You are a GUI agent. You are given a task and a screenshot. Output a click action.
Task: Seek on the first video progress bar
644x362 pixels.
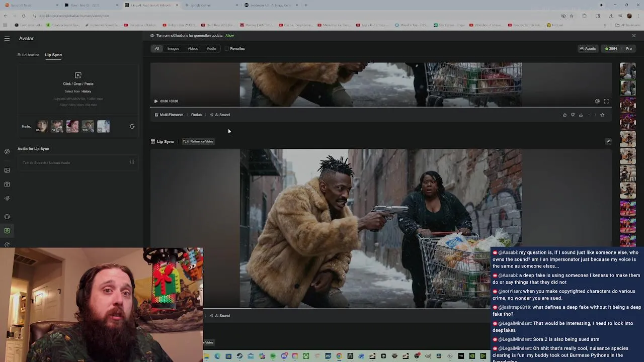pyautogui.click(x=381, y=107)
